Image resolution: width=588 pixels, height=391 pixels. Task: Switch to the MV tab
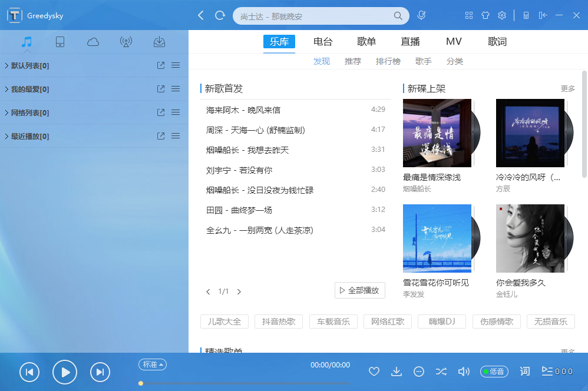pyautogui.click(x=454, y=41)
